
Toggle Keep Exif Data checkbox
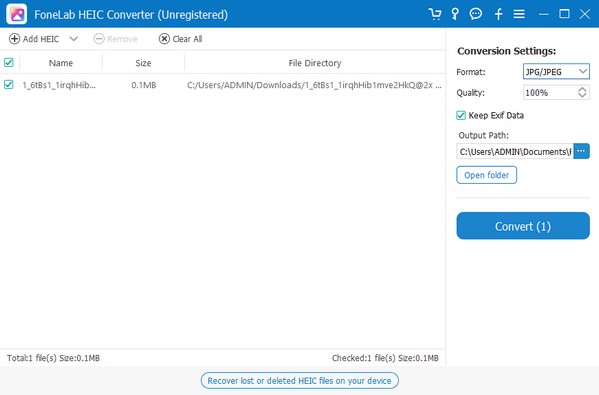click(461, 115)
